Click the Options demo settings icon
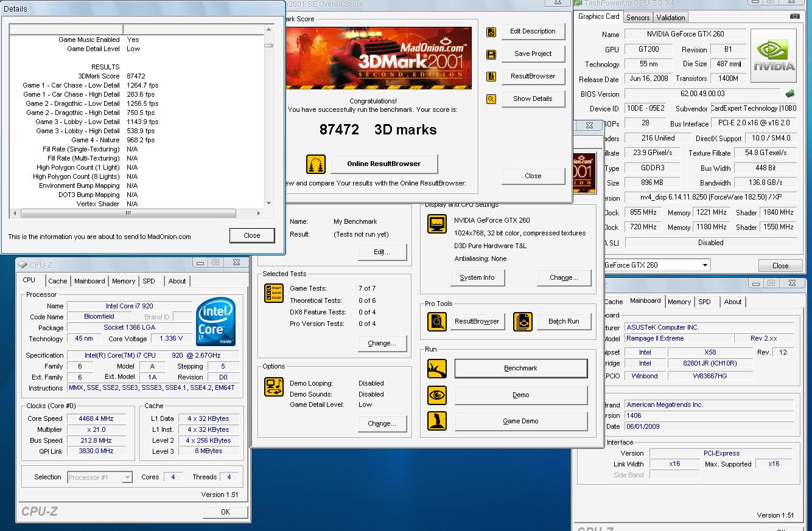 [274, 387]
